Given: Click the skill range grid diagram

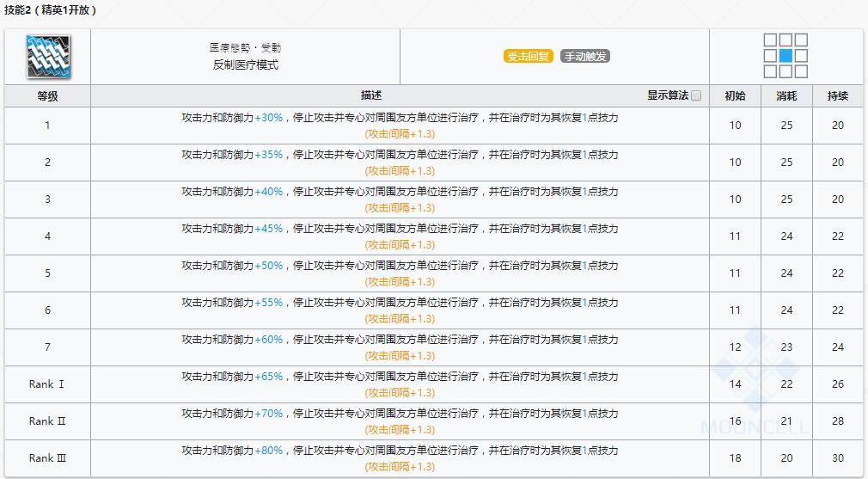Looking at the screenshot, I should [x=785, y=55].
